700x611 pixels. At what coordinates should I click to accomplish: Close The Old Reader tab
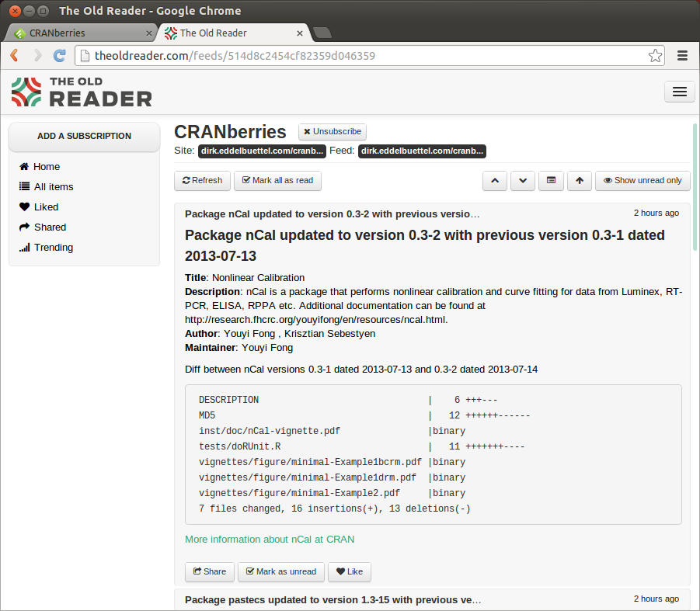300,33
